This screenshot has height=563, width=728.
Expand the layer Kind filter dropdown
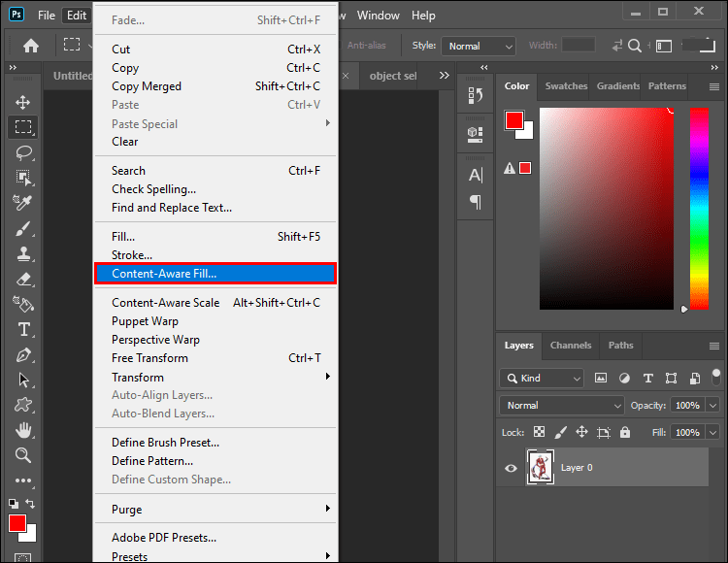tap(543, 378)
